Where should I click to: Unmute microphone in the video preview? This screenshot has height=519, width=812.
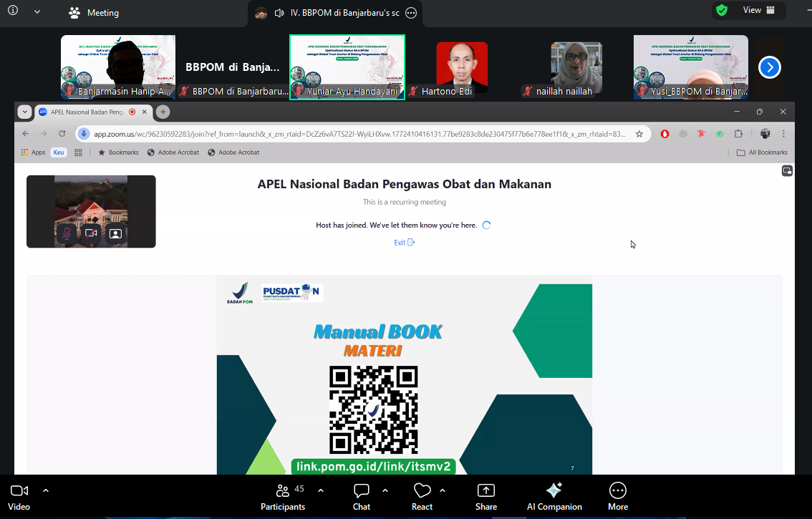[x=67, y=233]
